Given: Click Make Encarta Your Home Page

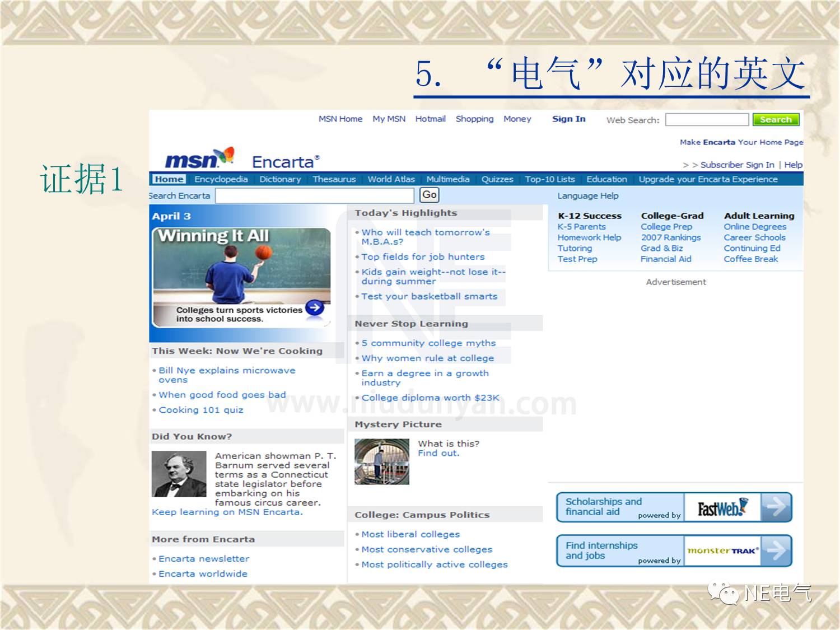Looking at the screenshot, I should [x=741, y=142].
